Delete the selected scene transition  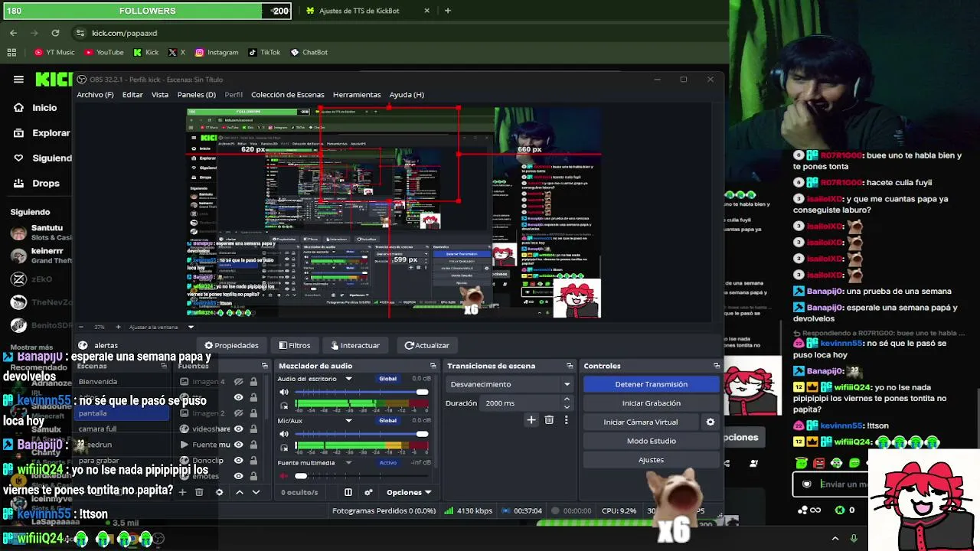pyautogui.click(x=549, y=419)
